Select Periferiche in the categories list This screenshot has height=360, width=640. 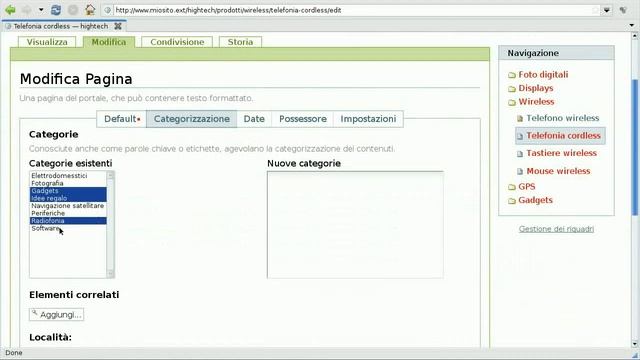click(68, 213)
